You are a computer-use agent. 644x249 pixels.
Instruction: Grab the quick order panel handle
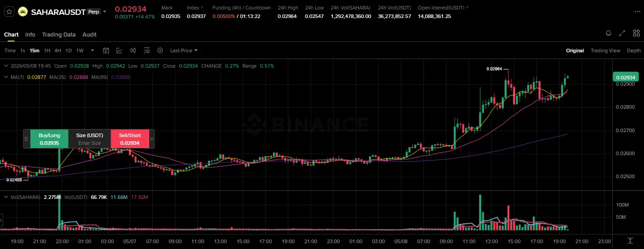click(x=26, y=139)
